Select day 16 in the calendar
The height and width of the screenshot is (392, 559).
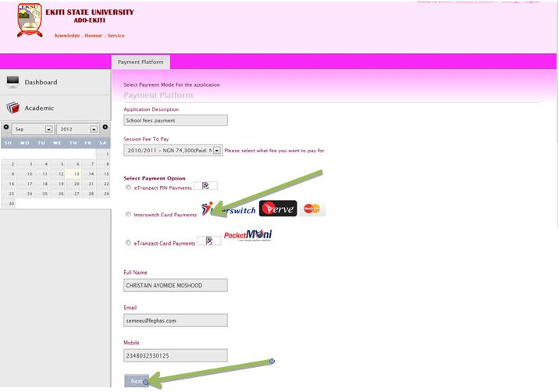(9, 184)
